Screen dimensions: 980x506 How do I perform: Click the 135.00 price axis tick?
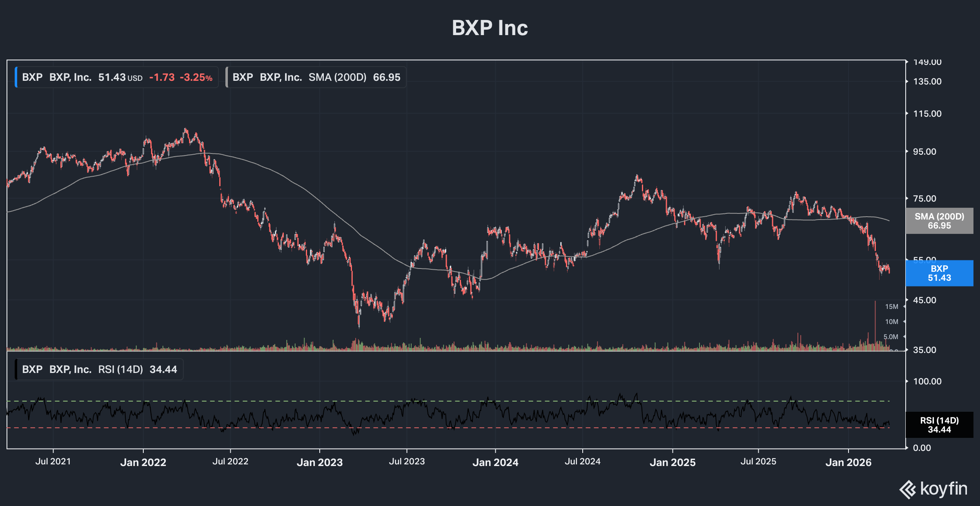[x=927, y=82]
